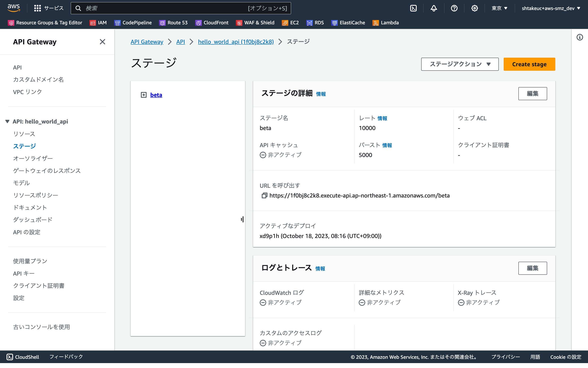Open the 東京 region selector
This screenshot has height=368, width=588.
(x=500, y=8)
